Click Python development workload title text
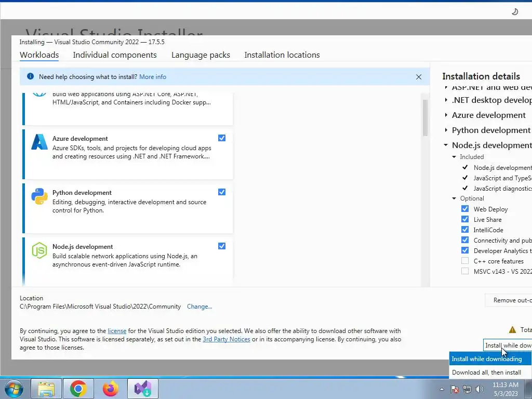The height and width of the screenshot is (399, 532). click(82, 193)
